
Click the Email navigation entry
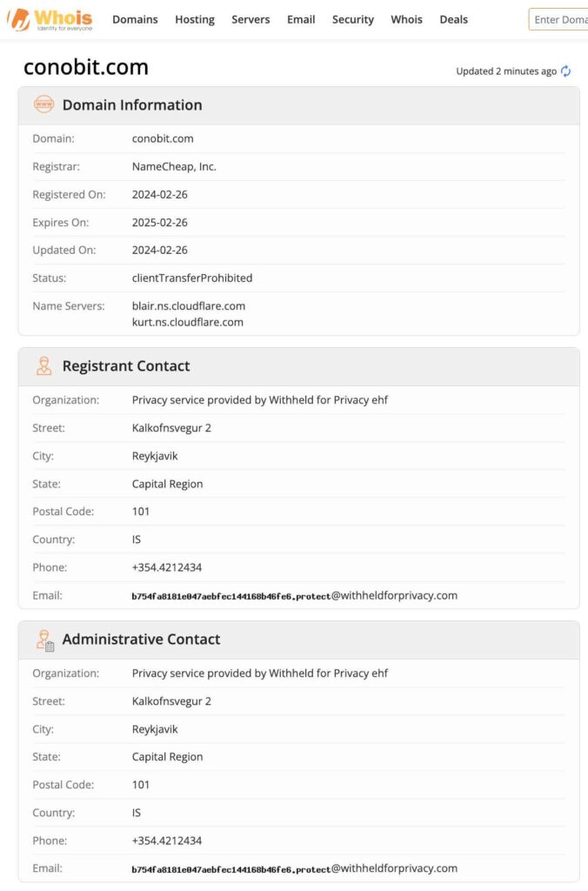point(300,19)
